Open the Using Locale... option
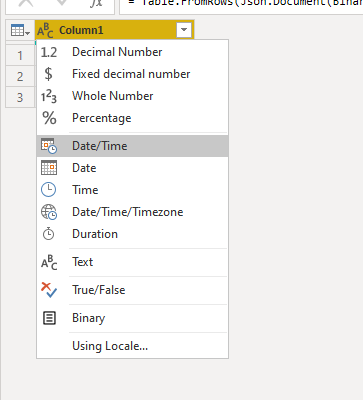This screenshot has width=363, height=400. (132, 346)
